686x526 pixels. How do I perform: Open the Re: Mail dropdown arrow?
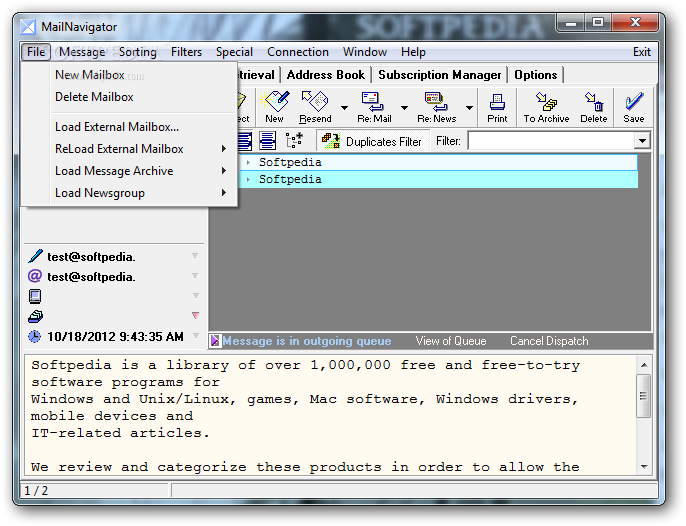click(404, 108)
